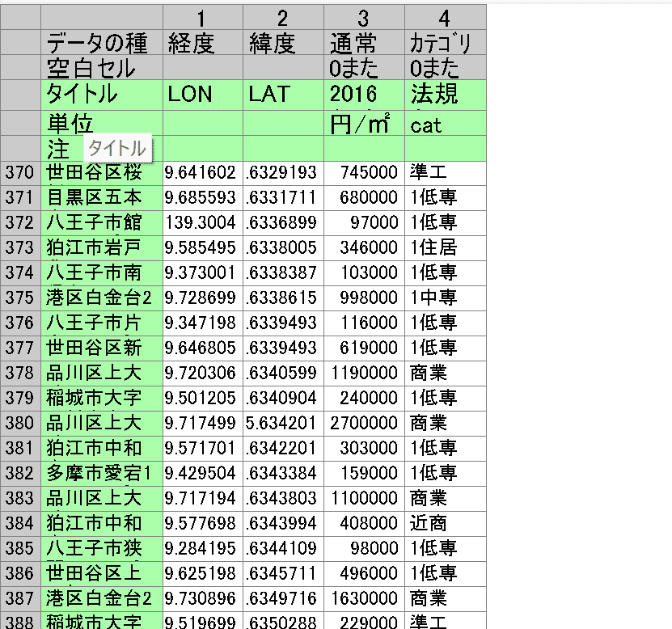Click the 単位 row label
Image resolution: width=672 pixels, height=629 pixels.
point(102,124)
